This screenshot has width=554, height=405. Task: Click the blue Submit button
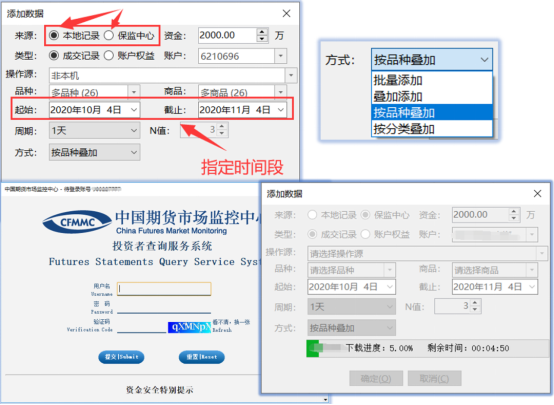121,357
